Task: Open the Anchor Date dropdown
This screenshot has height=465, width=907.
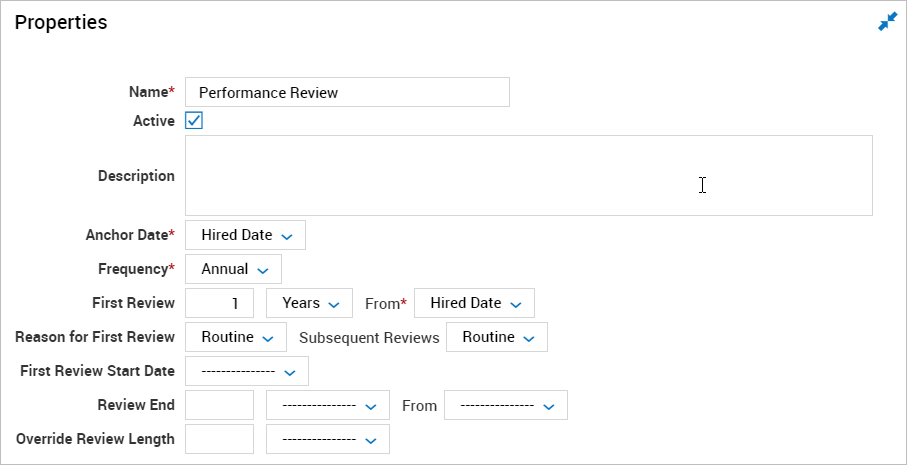Action: [245, 235]
